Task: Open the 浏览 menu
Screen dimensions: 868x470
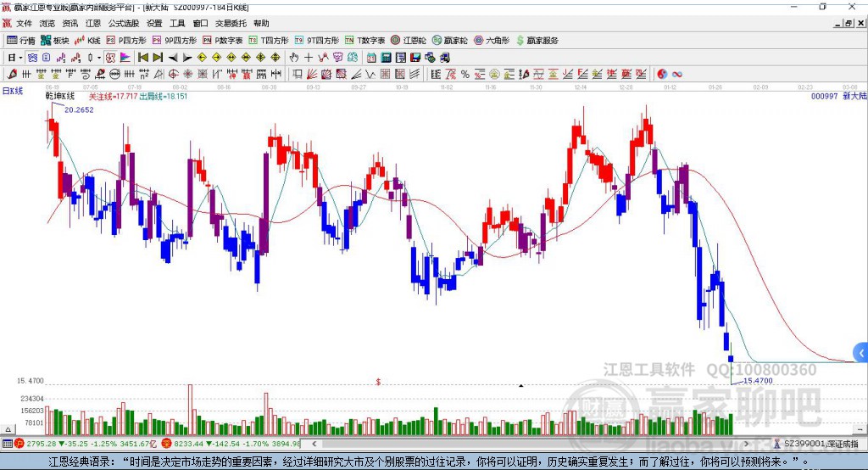Action: click(x=47, y=23)
